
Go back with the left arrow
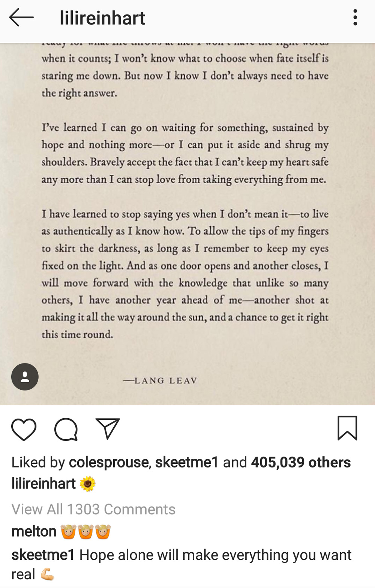(21, 18)
